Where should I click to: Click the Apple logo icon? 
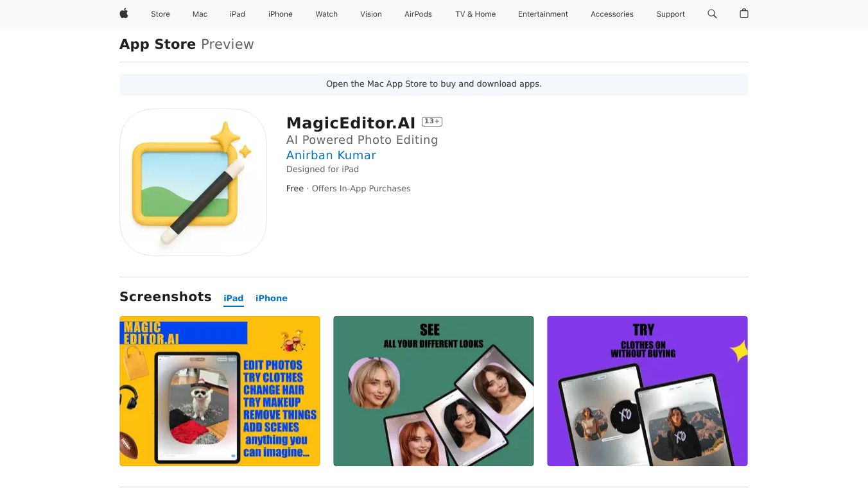(x=124, y=13)
